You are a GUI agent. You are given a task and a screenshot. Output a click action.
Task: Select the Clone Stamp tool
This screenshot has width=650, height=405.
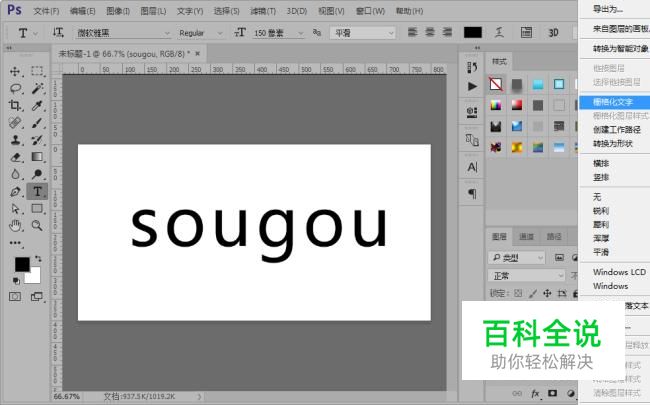pos(15,140)
